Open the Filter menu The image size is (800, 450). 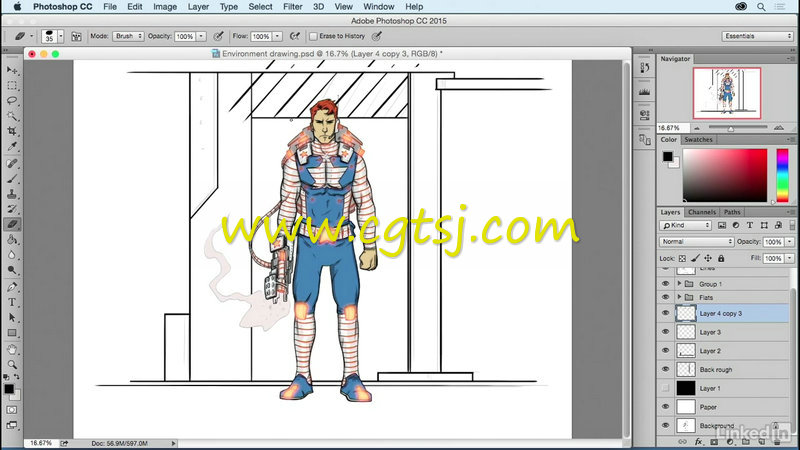pyautogui.click(x=292, y=7)
